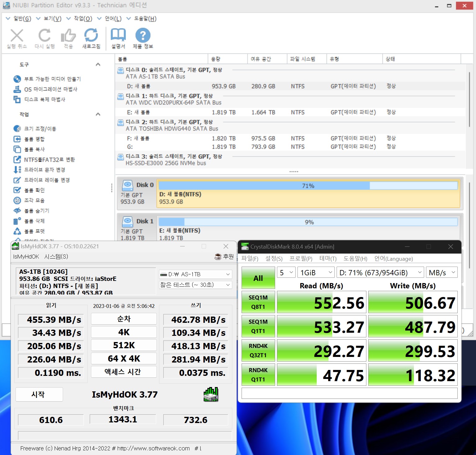Viewport: 476px width, 455px height.
Task: Choose 볼륨 포맷 operation
Action: tap(29, 231)
